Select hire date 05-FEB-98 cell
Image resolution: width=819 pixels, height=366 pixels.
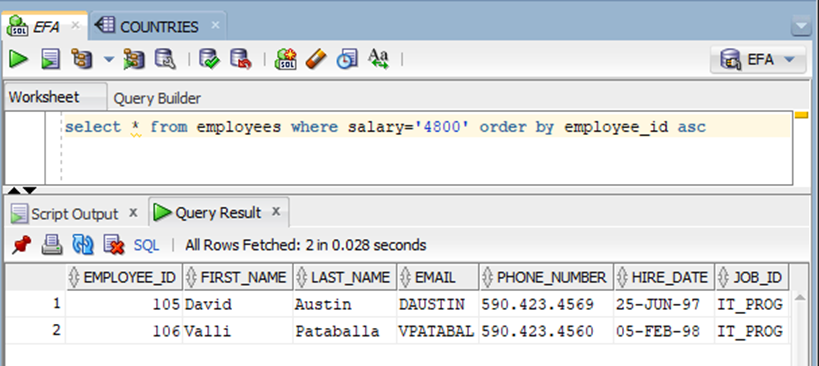664,330
